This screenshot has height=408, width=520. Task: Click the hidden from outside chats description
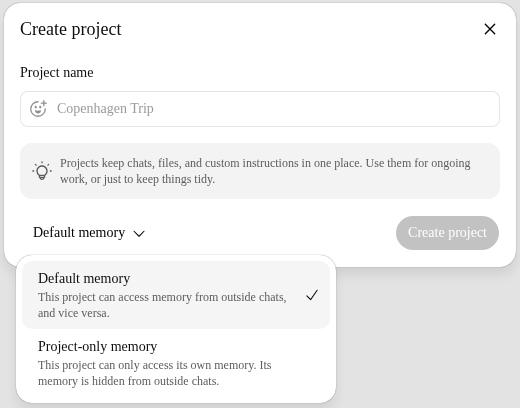[155, 373]
